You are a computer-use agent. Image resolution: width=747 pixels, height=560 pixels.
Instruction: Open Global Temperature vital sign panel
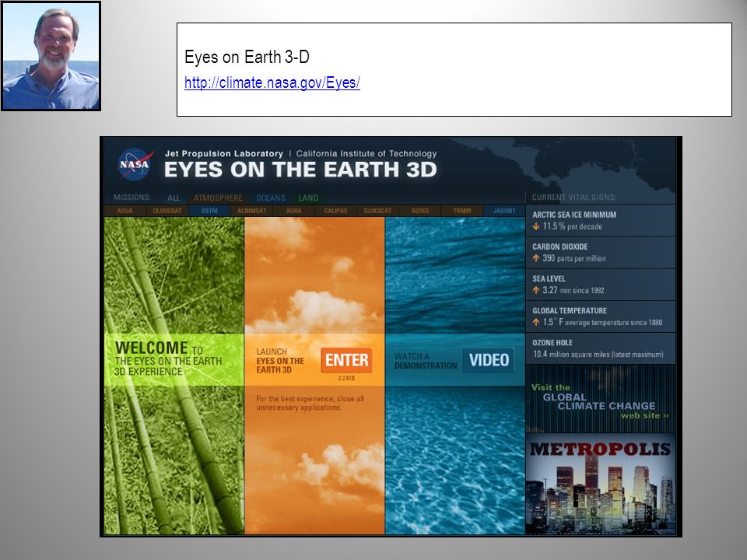click(600, 317)
